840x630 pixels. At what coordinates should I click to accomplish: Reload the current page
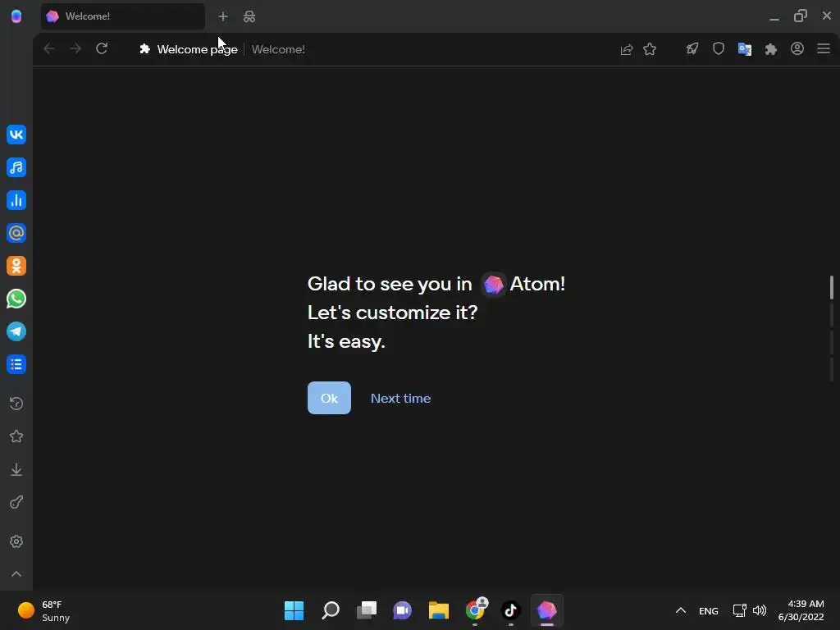(102, 48)
